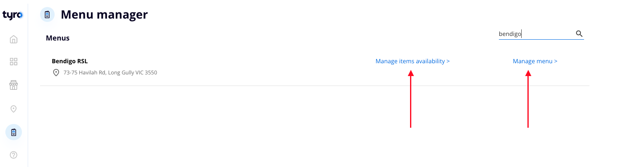Open the dashboard grid icon in sidebar
The image size is (644, 167).
(14, 62)
